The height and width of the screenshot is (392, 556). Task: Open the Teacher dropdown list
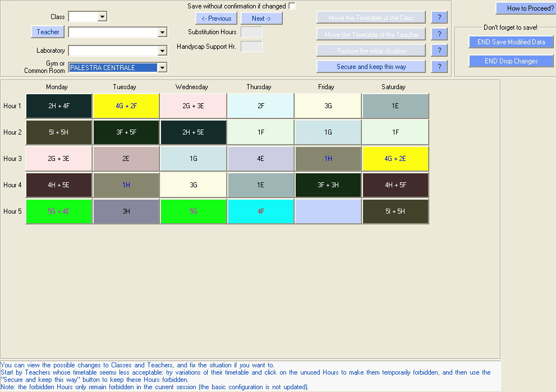tap(162, 33)
